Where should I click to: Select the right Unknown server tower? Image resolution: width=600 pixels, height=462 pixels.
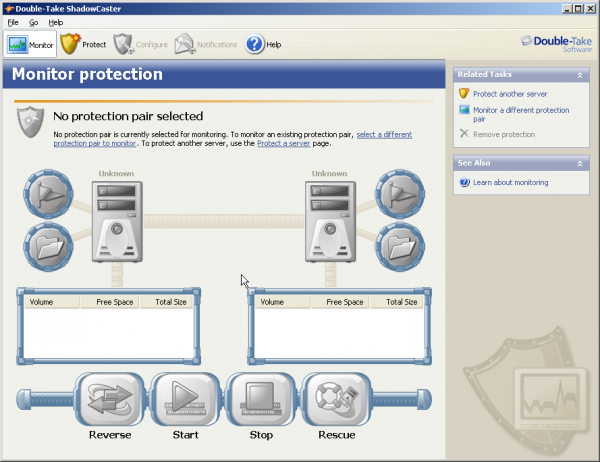[330, 222]
